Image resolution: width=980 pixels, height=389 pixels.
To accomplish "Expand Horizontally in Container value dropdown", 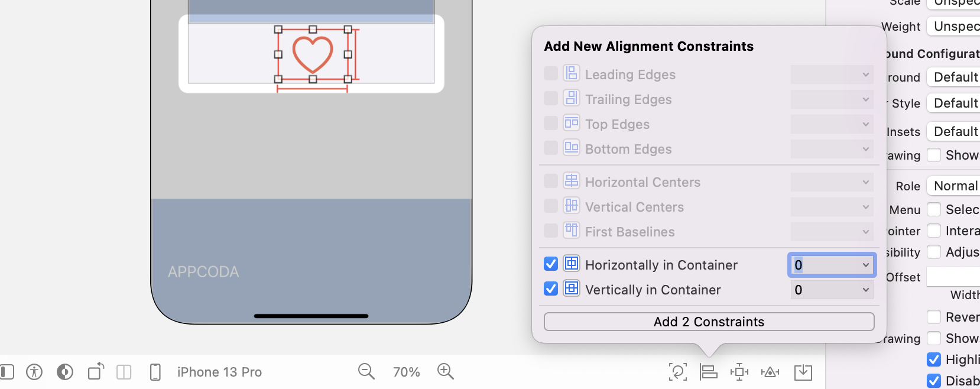I will coord(865,265).
